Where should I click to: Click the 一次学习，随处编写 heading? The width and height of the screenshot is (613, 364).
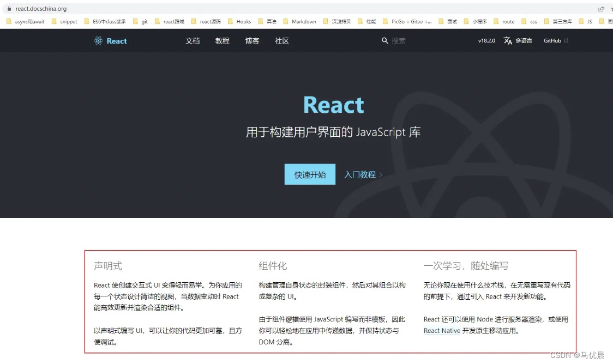click(x=466, y=266)
